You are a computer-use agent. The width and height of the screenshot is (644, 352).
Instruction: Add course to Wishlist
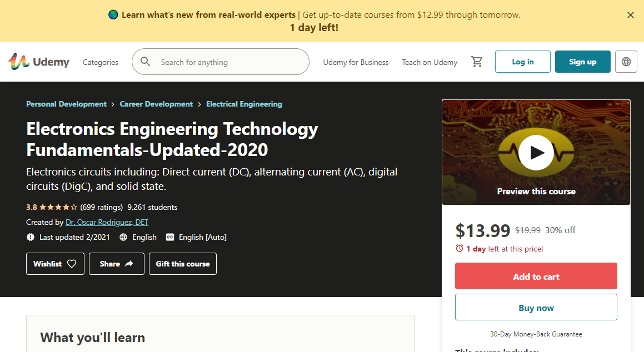point(55,264)
